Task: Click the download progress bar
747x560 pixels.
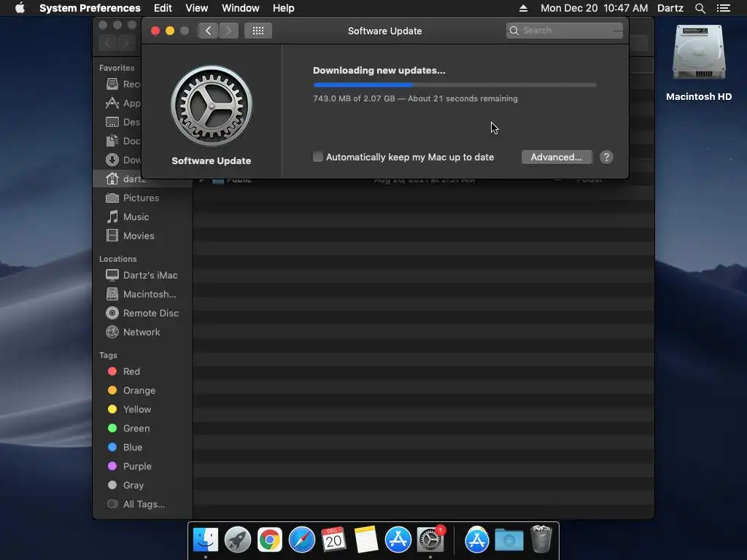Action: (454, 85)
